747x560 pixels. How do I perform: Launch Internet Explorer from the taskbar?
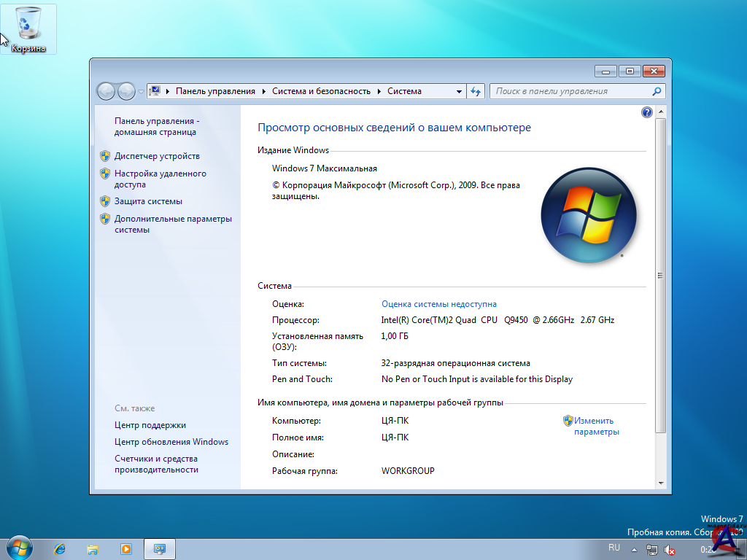click(x=60, y=548)
